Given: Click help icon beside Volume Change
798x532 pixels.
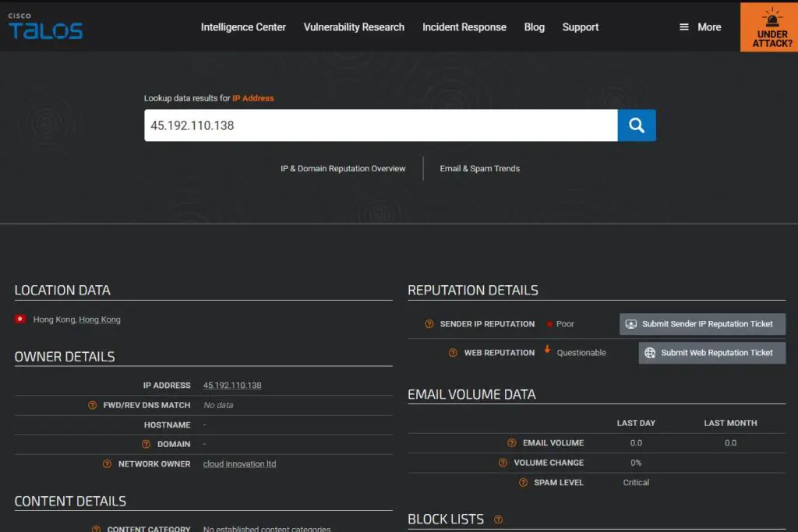Looking at the screenshot, I should 503,463.
